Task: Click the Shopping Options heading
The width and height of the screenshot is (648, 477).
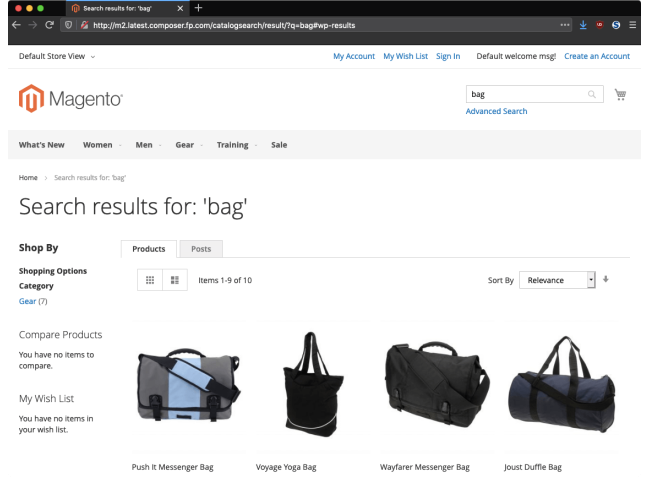Action: (53, 271)
